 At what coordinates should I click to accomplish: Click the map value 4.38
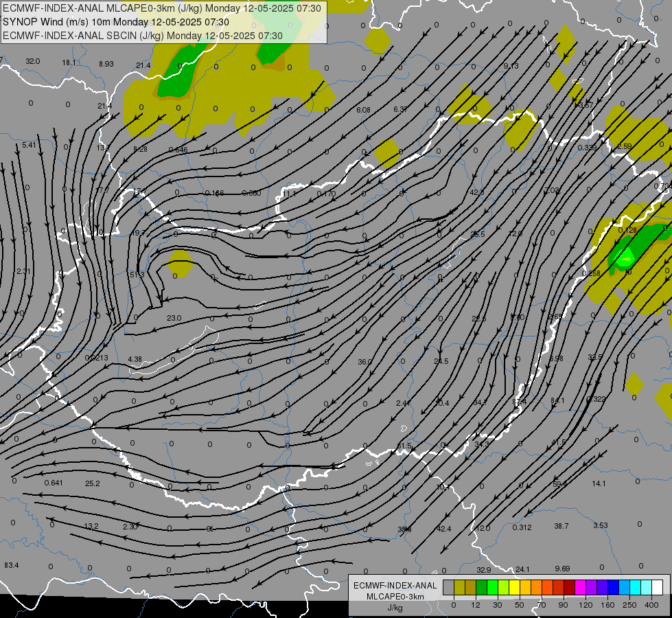coord(135,359)
